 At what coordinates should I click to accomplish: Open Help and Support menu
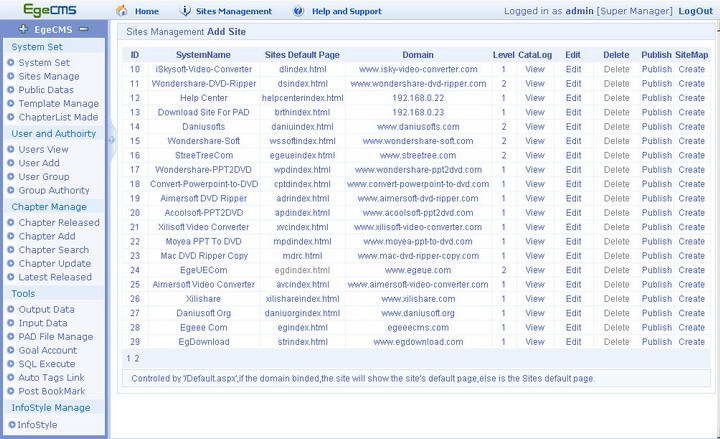347,11
